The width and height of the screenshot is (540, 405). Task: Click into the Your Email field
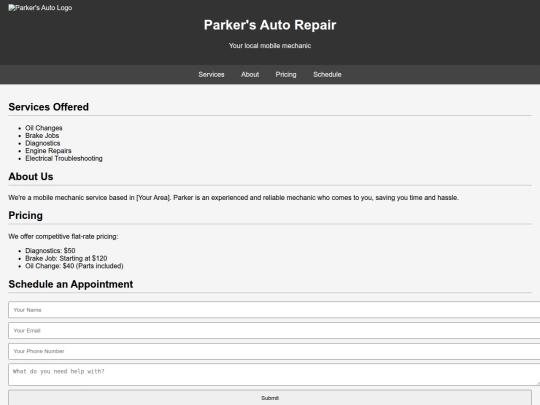click(x=274, y=331)
